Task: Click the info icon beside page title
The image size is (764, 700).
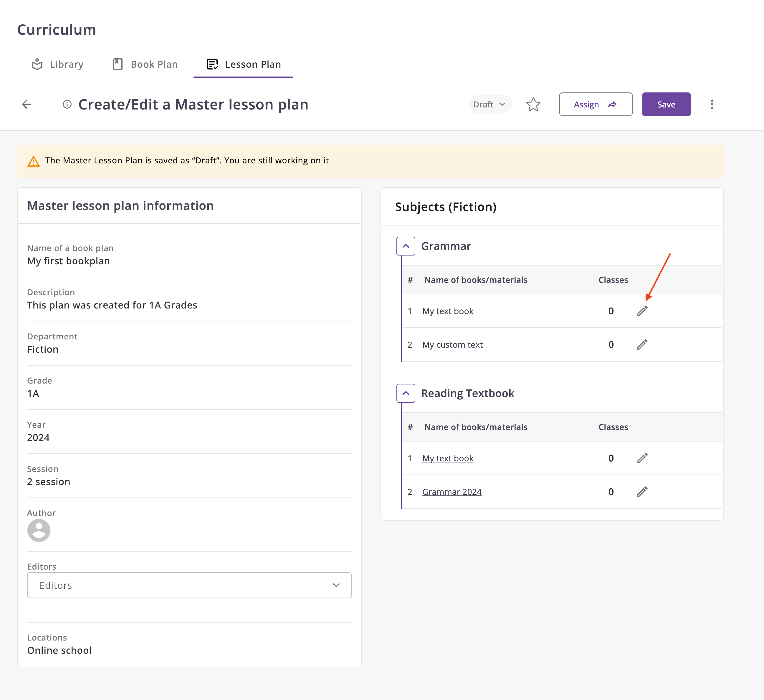Action: tap(67, 104)
